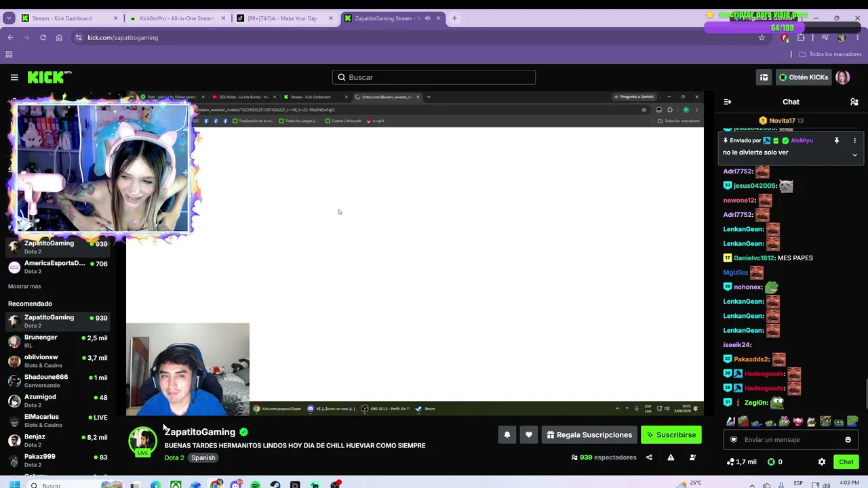Image resolution: width=868 pixels, height=488 pixels.
Task: Open the Chrome apps grid shortcut
Action: coord(9,54)
